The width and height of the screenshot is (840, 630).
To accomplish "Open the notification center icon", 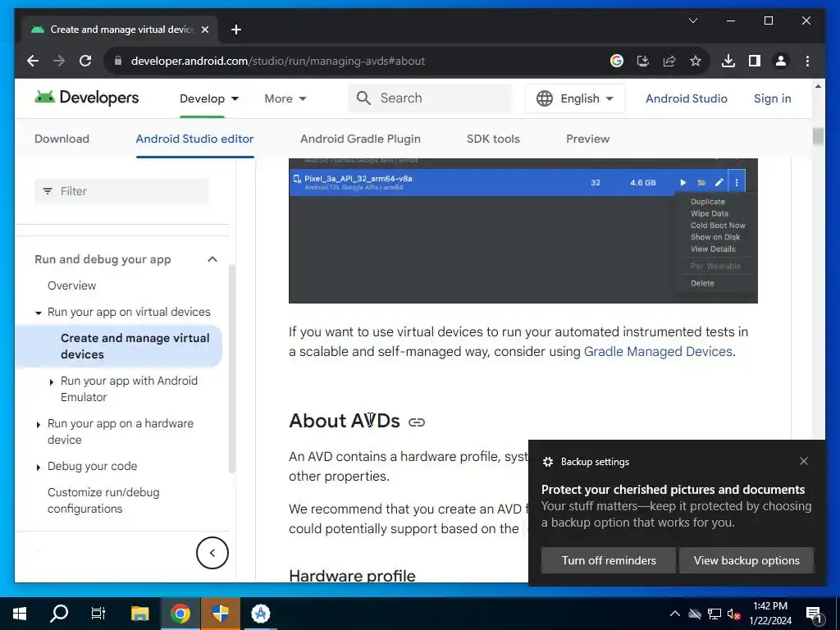I will (815, 614).
